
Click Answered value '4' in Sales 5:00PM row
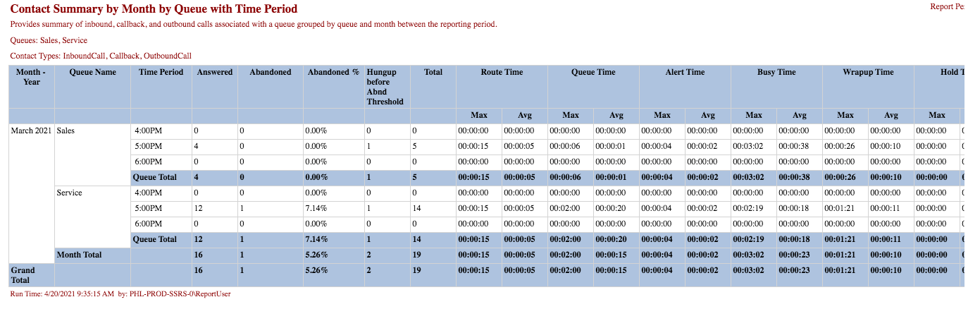pyautogui.click(x=197, y=146)
